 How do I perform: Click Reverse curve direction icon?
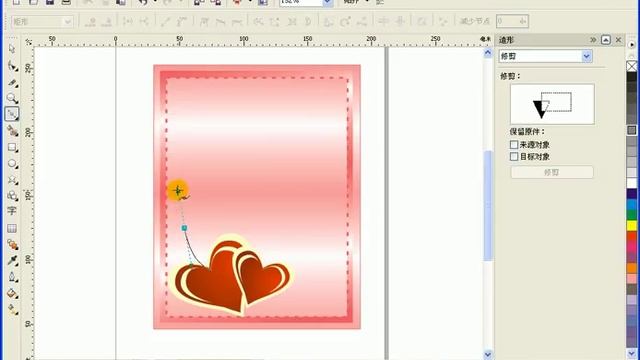click(x=258, y=22)
